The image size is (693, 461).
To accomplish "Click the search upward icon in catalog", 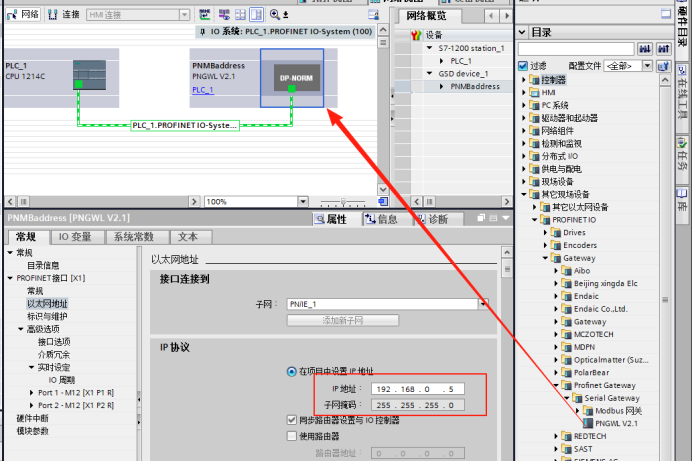I will [x=663, y=49].
